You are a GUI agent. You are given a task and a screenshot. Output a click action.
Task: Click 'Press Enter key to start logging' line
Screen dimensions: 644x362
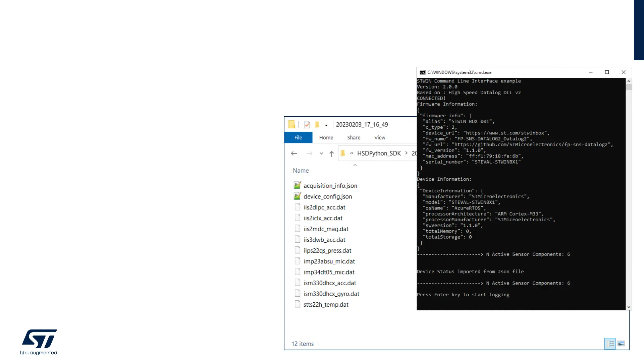[463, 295]
